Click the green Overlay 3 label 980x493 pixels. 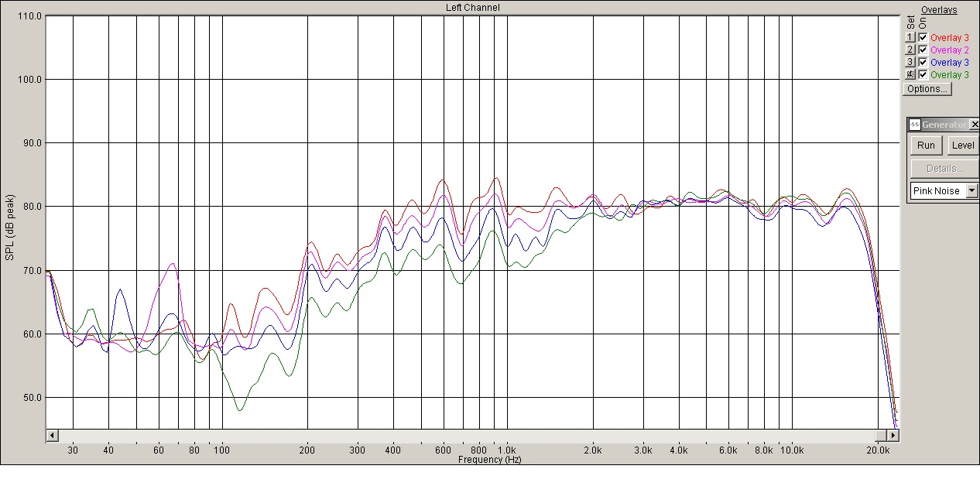tap(950, 75)
